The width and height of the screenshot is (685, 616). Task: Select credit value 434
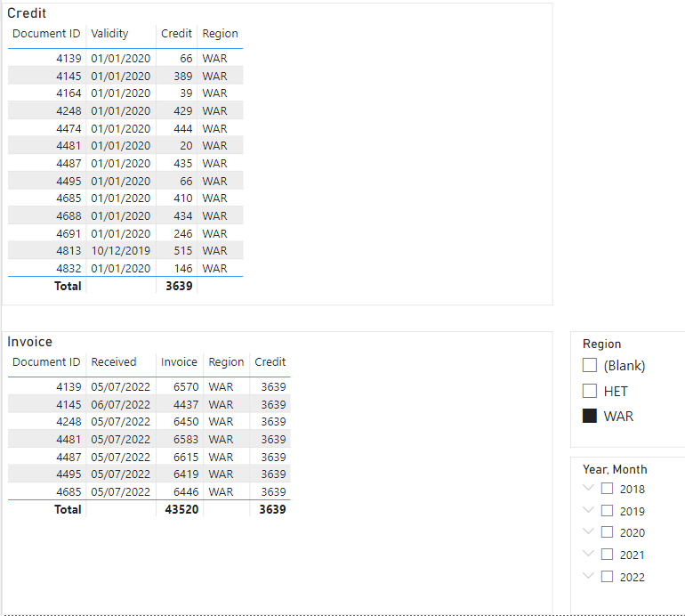tap(183, 216)
